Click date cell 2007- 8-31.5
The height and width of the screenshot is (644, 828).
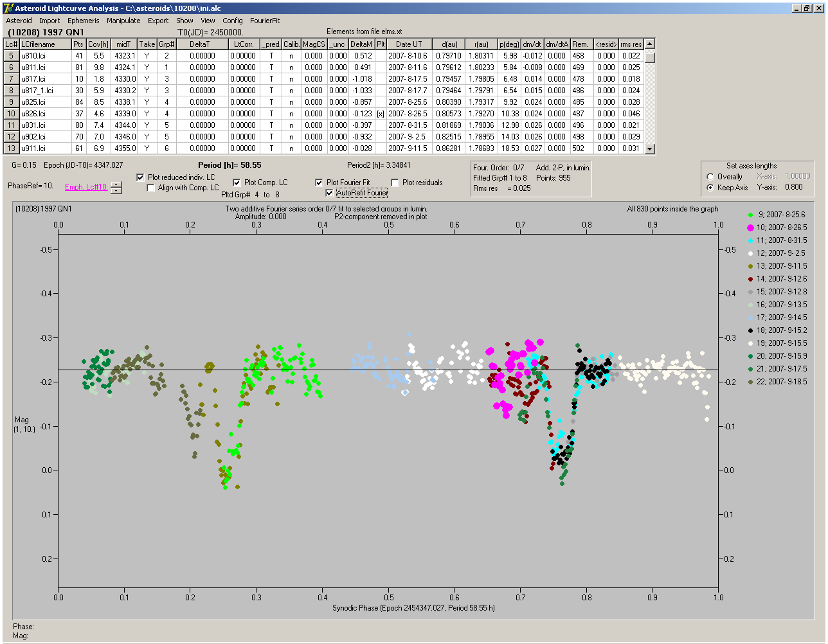[x=409, y=125]
